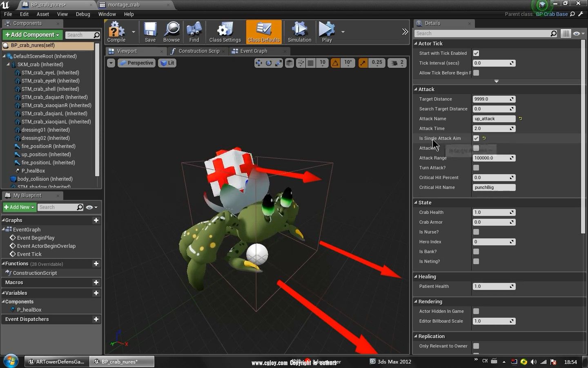This screenshot has height=368, width=588.
Task: Click Critical Hit Name punchBig field
Action: [494, 187]
